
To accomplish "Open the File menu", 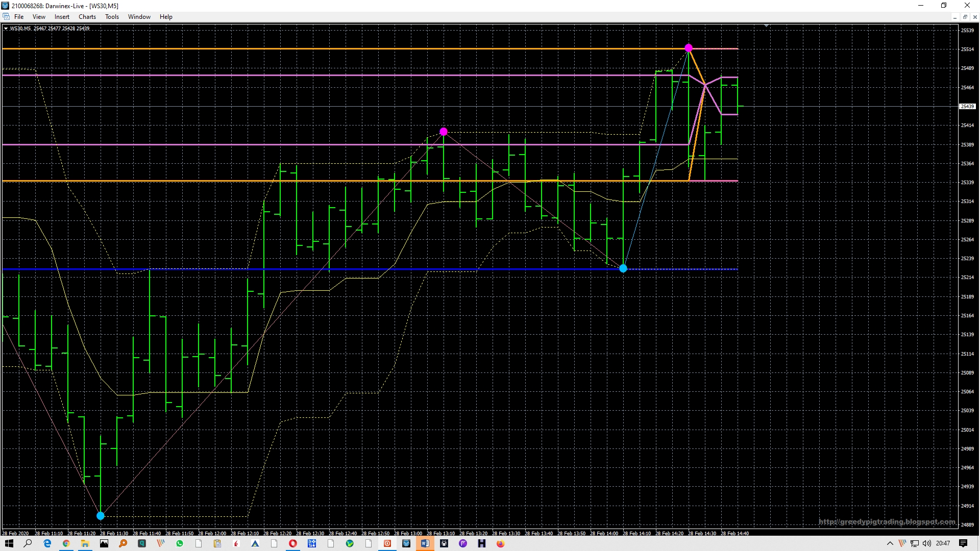I will pyautogui.click(x=19, y=17).
